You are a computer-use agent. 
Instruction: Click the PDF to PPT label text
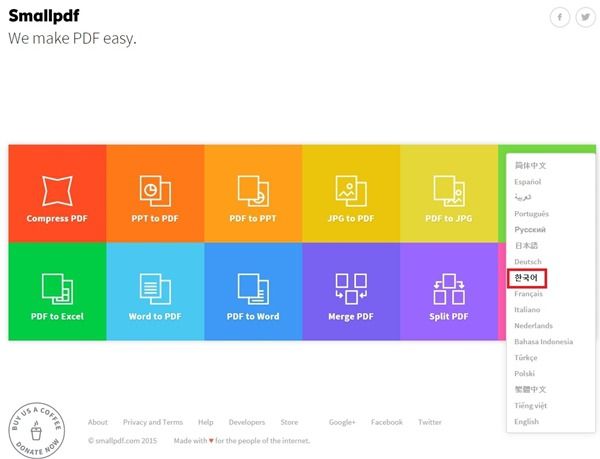point(253,218)
